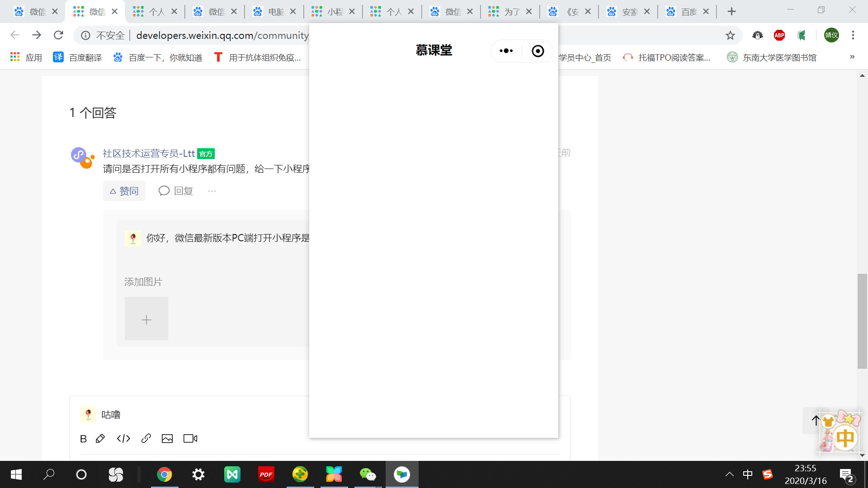868x488 pixels.
Task: Expand the hidden bookmarks chevron
Action: coord(852,57)
